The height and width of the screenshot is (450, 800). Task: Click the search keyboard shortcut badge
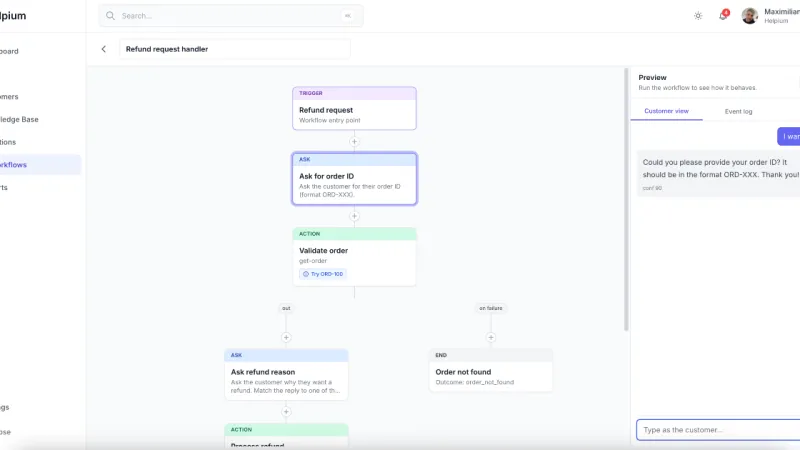point(348,16)
